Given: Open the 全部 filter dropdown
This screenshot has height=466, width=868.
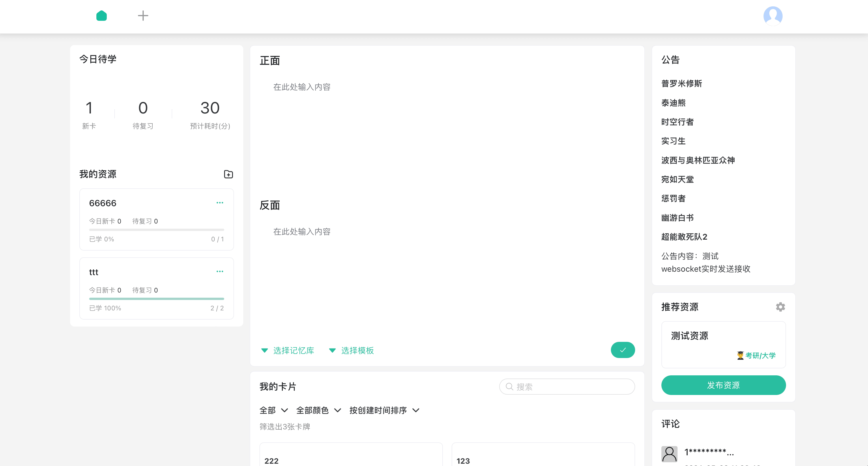Looking at the screenshot, I should 274,410.
